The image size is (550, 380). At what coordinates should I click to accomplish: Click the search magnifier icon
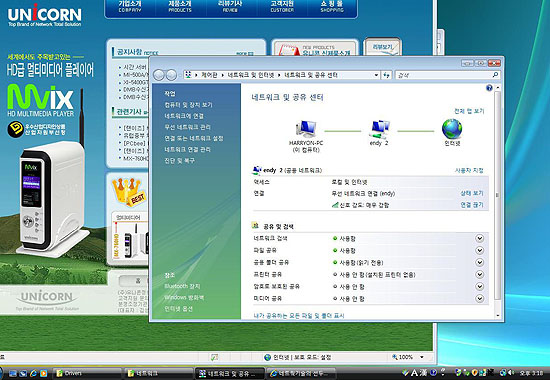click(495, 75)
